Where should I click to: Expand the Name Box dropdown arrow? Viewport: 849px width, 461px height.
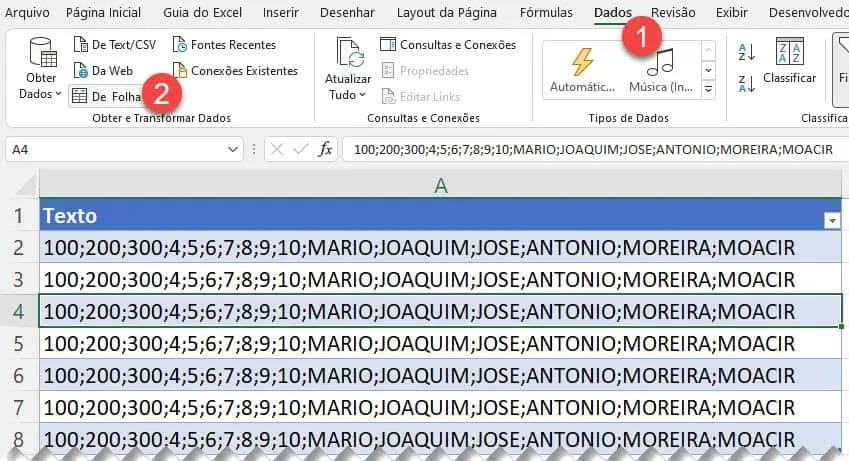click(x=233, y=150)
